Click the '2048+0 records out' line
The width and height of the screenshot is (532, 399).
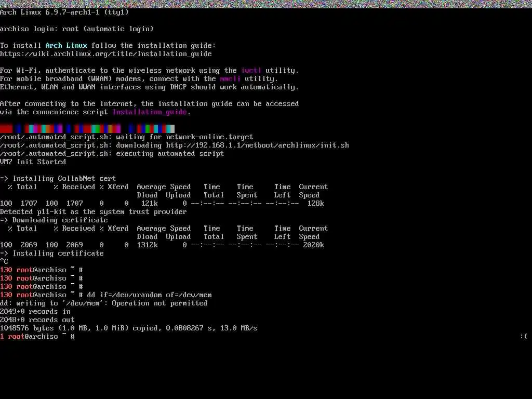coord(37,320)
